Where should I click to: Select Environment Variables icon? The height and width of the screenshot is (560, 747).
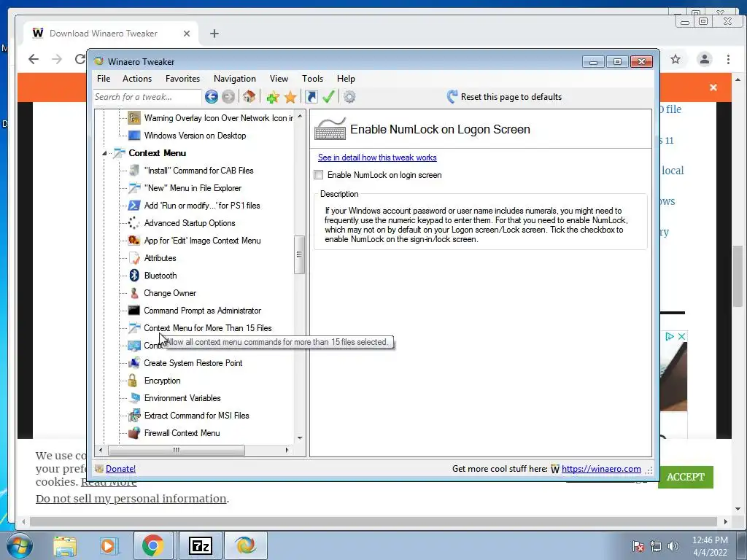134,398
